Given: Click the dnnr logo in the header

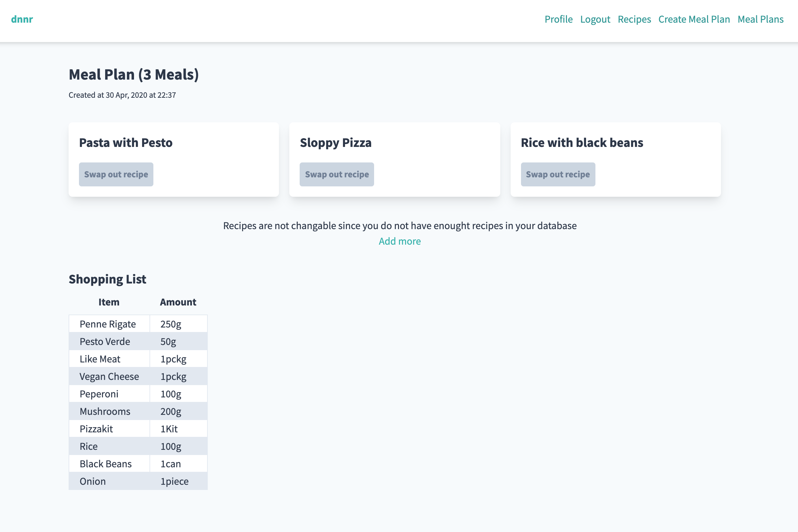Looking at the screenshot, I should 22,20.
